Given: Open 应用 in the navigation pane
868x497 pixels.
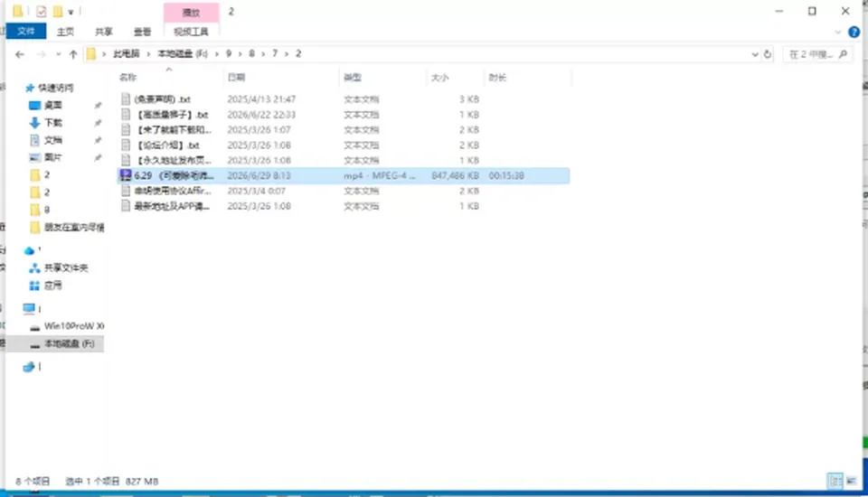Looking at the screenshot, I should point(53,286).
